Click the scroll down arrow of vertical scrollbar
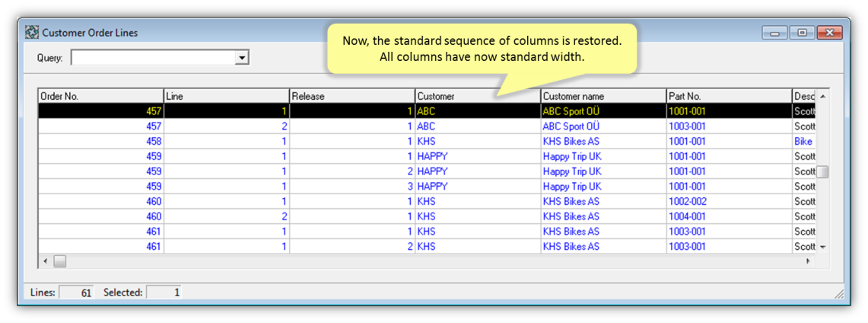The width and height of the screenshot is (868, 323). click(x=822, y=247)
